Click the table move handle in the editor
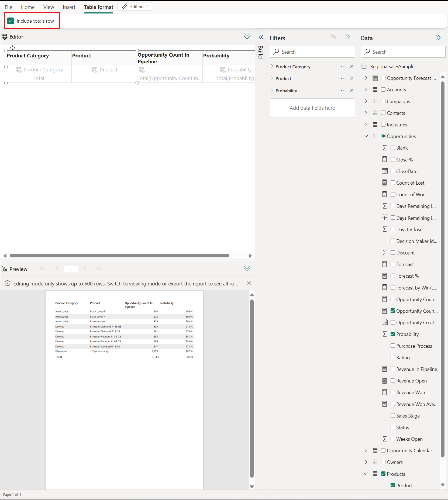Image resolution: width=448 pixels, height=500 pixels. pos(12,48)
